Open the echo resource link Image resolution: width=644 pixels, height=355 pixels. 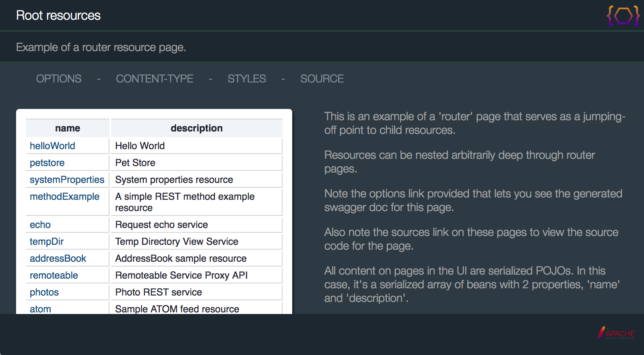tap(40, 225)
